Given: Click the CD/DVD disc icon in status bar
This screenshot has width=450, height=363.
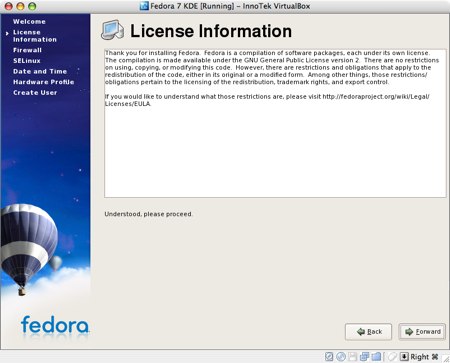Looking at the screenshot, I should pos(341,357).
